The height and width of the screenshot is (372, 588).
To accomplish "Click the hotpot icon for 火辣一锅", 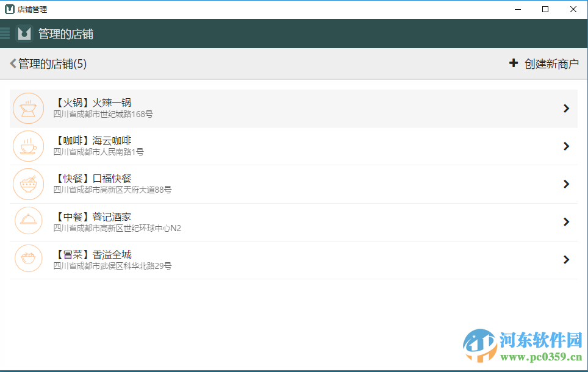I will [x=29, y=109].
